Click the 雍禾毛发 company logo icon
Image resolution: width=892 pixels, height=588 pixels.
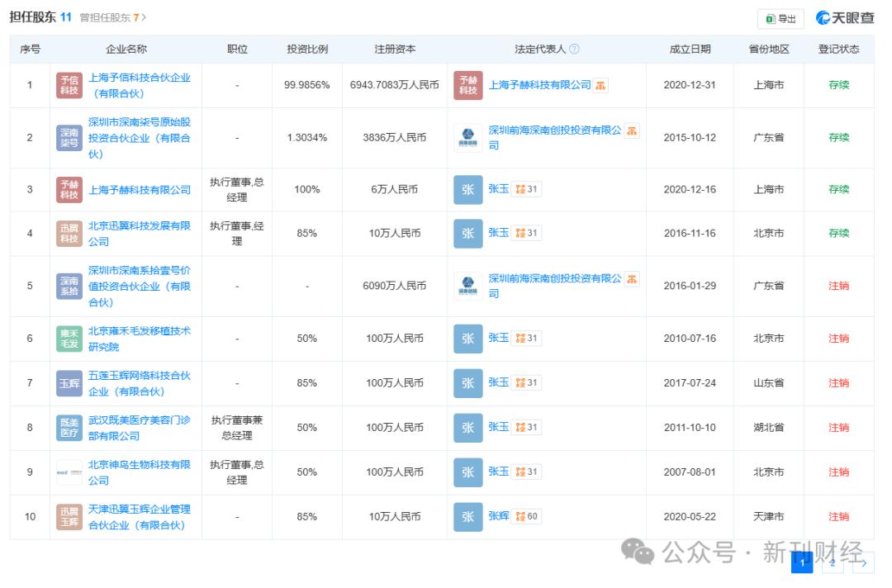tap(69, 339)
